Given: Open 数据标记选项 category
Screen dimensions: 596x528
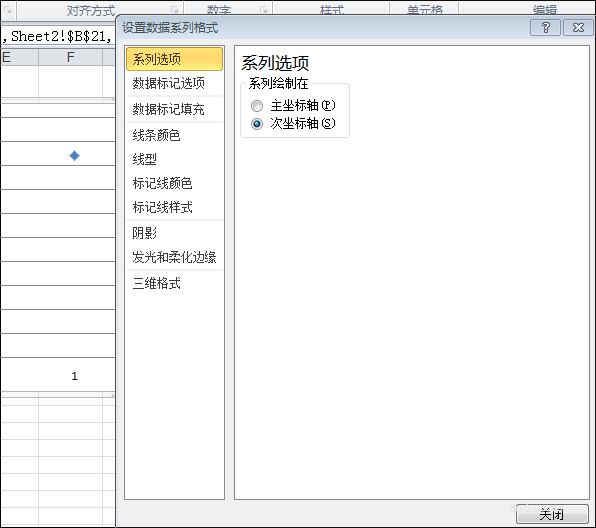Looking at the screenshot, I should pos(174,83).
